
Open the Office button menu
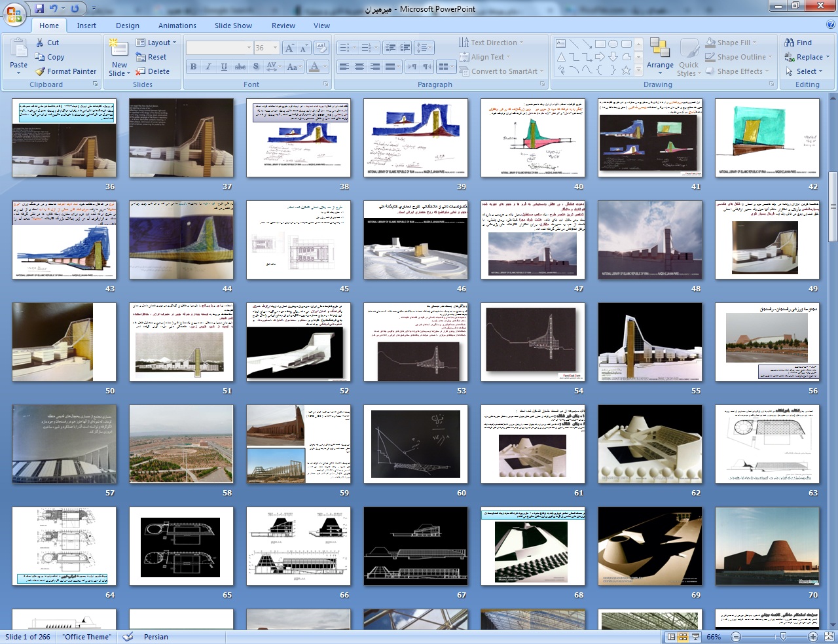[x=14, y=13]
